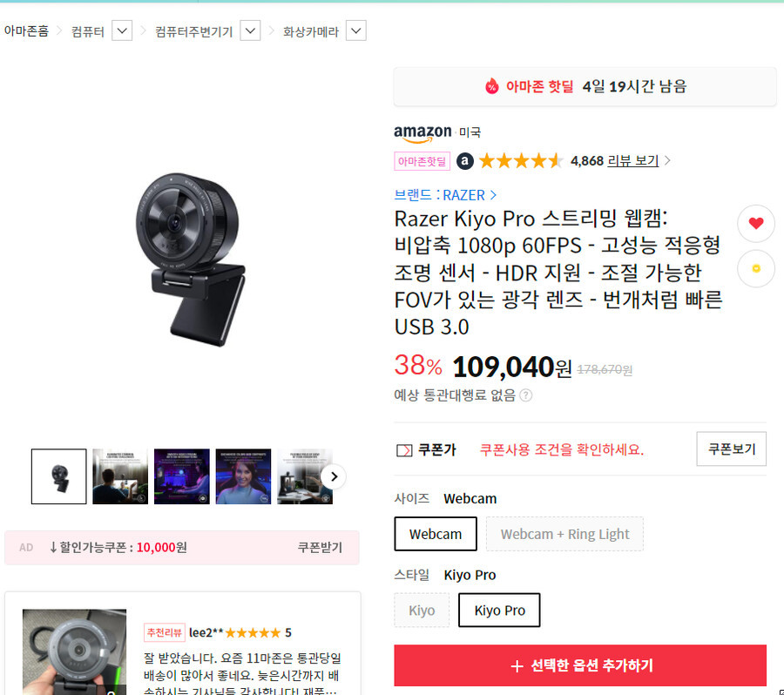This screenshot has height=695, width=784.
Task: Click the Amazon 'a' badge icon
Action: coord(465,161)
